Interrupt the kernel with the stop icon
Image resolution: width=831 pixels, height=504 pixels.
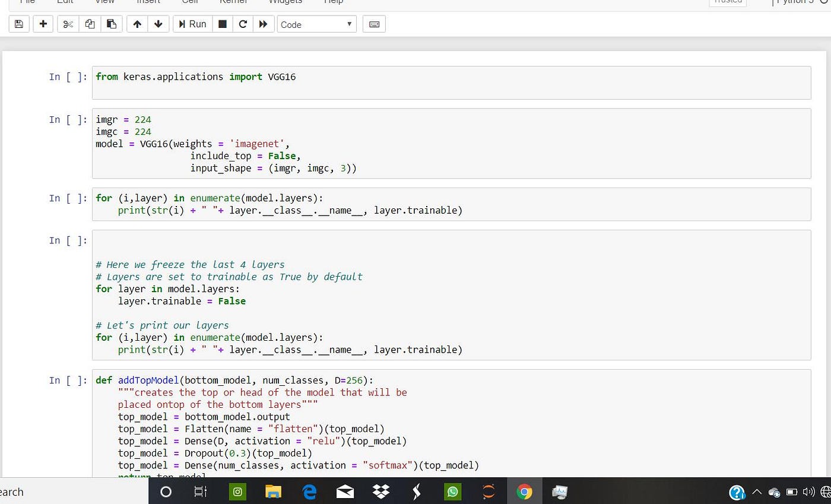click(223, 24)
